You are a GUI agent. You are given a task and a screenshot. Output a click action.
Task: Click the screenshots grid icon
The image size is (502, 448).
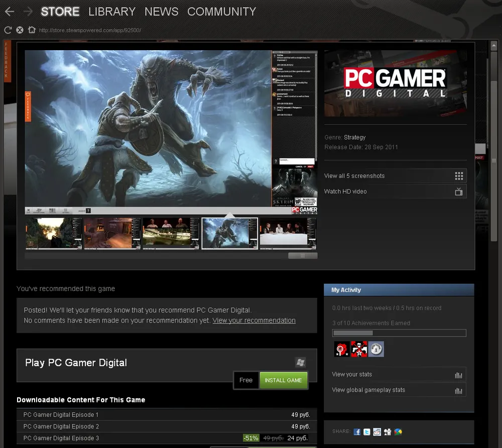[x=458, y=176]
